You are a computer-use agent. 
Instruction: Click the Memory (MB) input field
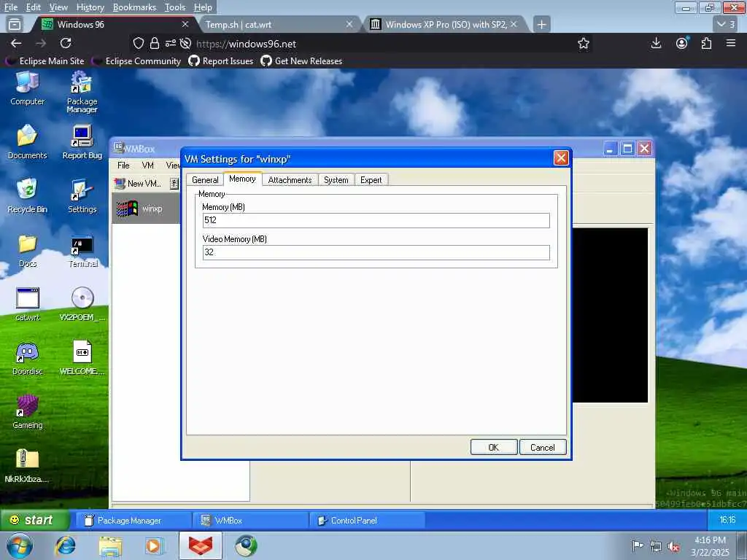tap(376, 220)
